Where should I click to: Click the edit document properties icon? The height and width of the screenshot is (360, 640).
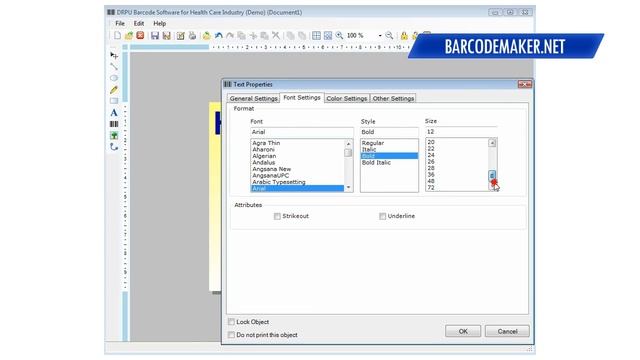pyautogui.click(x=180, y=36)
